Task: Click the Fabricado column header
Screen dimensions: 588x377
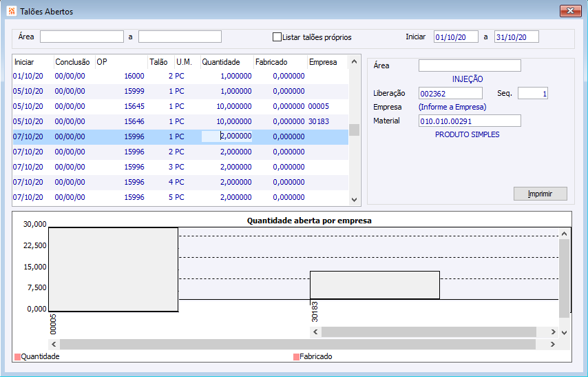Action: tap(280, 62)
